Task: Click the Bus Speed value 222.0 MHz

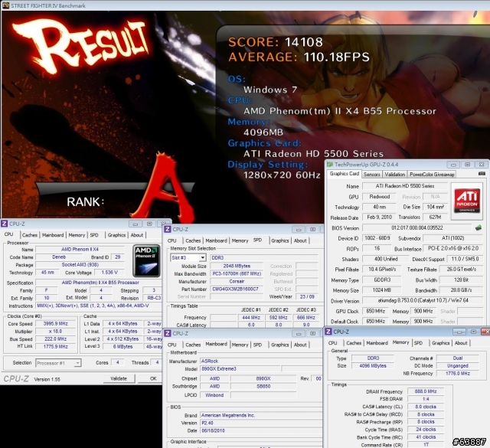Action: 55,339
